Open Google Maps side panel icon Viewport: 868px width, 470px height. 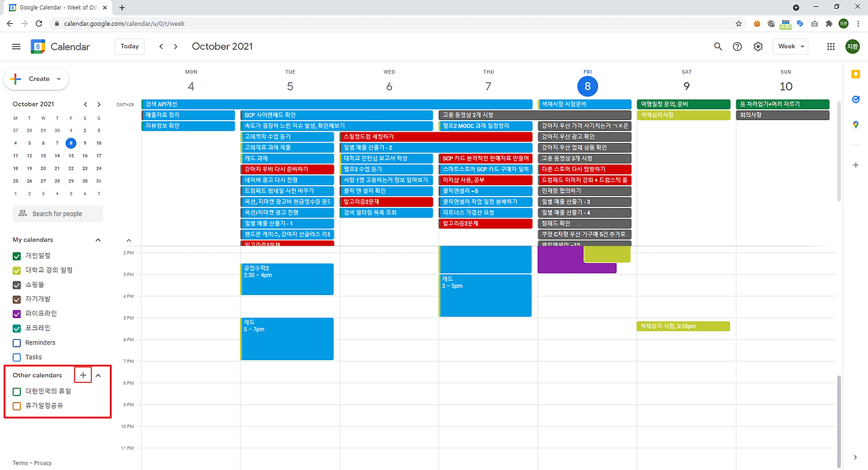(x=855, y=124)
